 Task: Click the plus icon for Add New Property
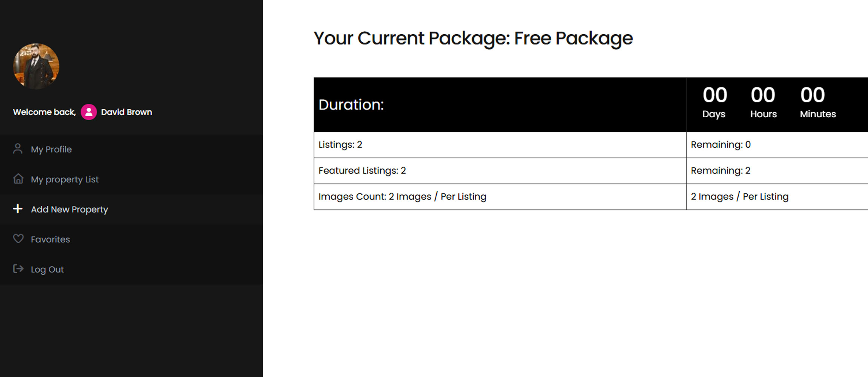(x=18, y=209)
